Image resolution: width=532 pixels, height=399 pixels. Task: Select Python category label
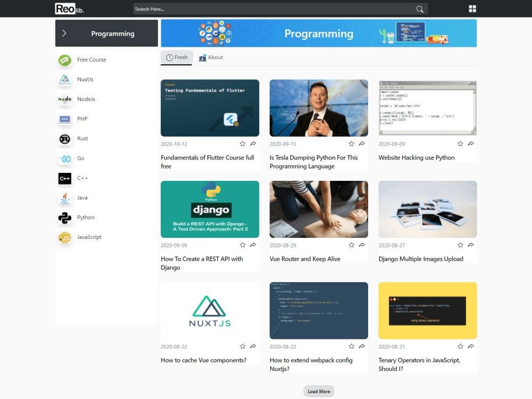click(86, 218)
